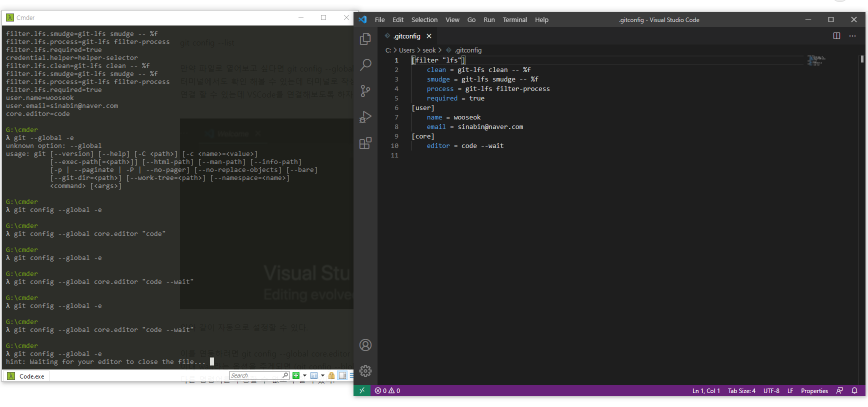Open the Run and Debug view
868x407 pixels.
(x=365, y=117)
